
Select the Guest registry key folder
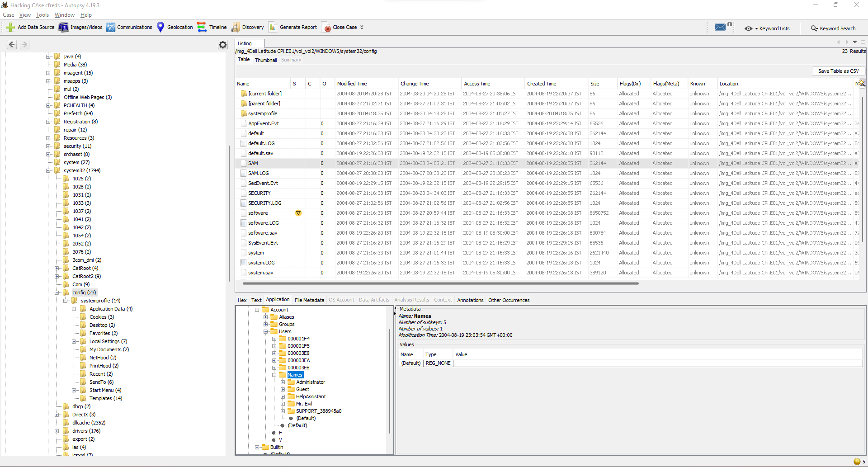[299, 389]
